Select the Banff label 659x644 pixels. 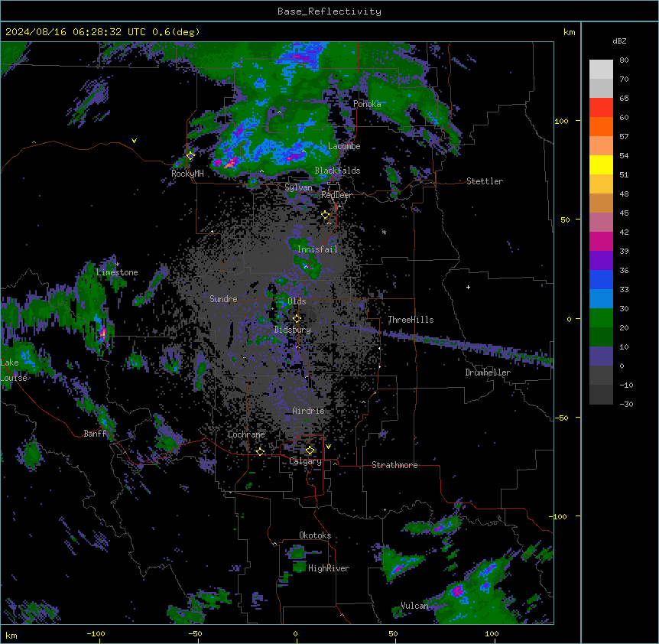(95, 434)
